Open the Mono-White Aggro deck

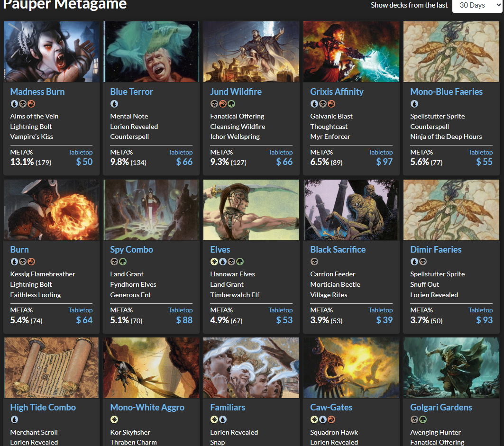147,407
